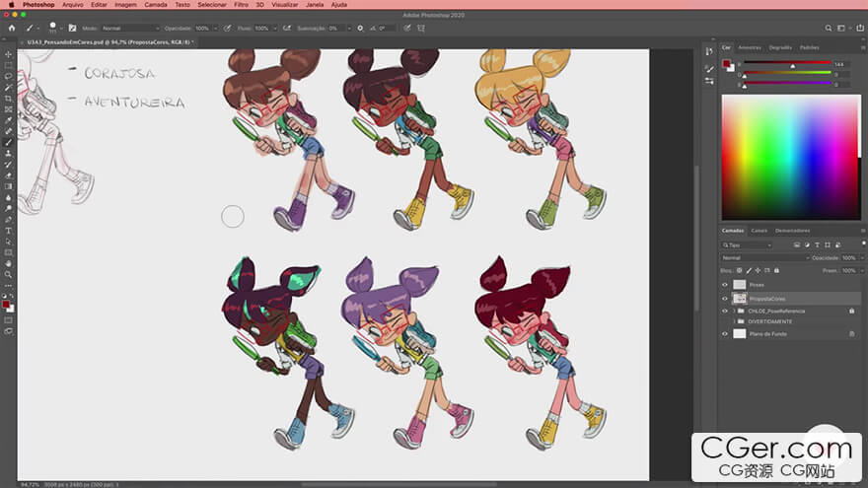
Task: Expand the DIVERTIDAMENTE group
Action: [x=735, y=321]
